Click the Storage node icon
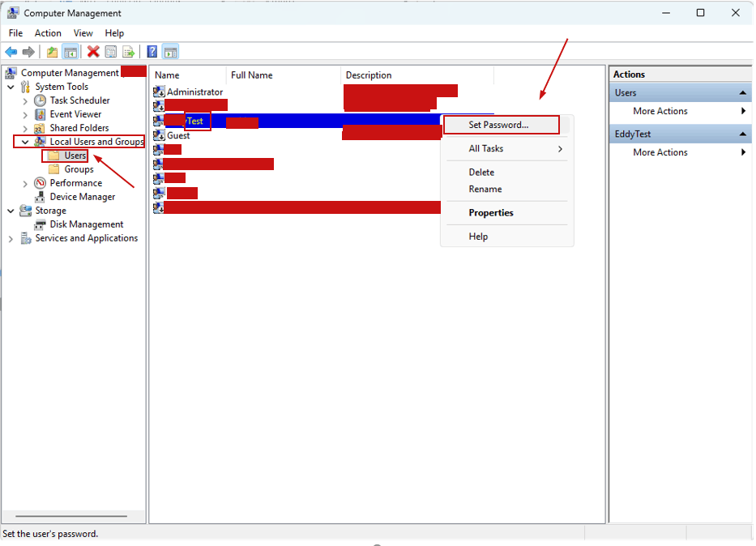Viewport: 756px width, 546px height. click(25, 211)
